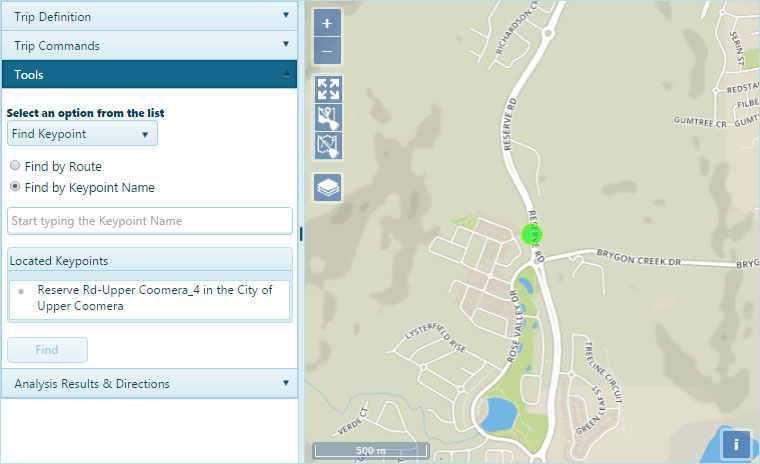This screenshot has width=760, height=464.
Task: Click the 500 m map scale bar
Action: pos(371,451)
